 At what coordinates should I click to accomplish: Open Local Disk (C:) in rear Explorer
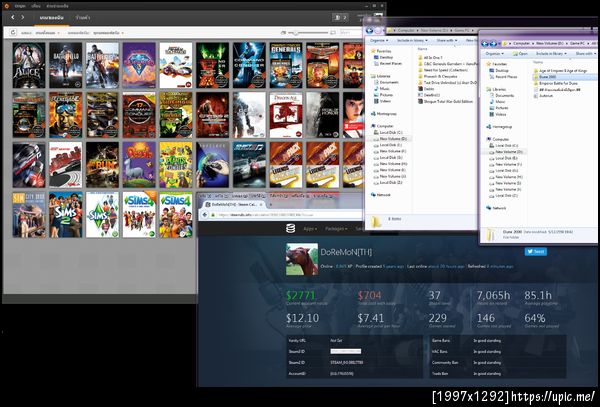click(x=387, y=132)
